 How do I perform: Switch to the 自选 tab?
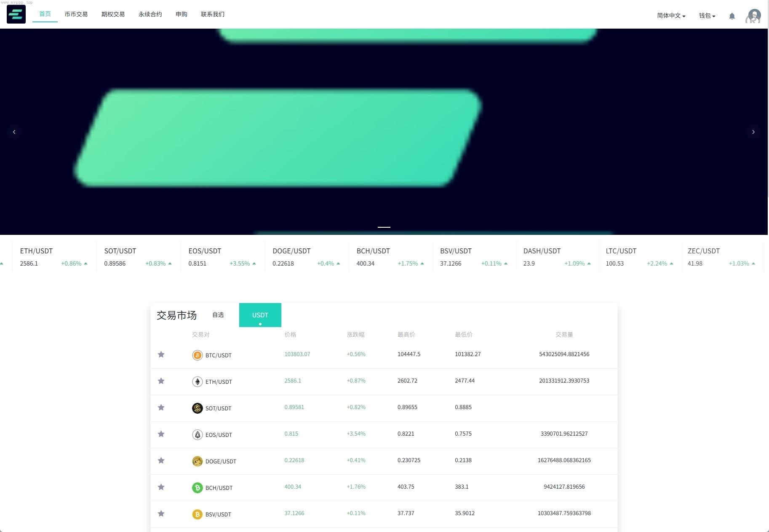(x=218, y=314)
